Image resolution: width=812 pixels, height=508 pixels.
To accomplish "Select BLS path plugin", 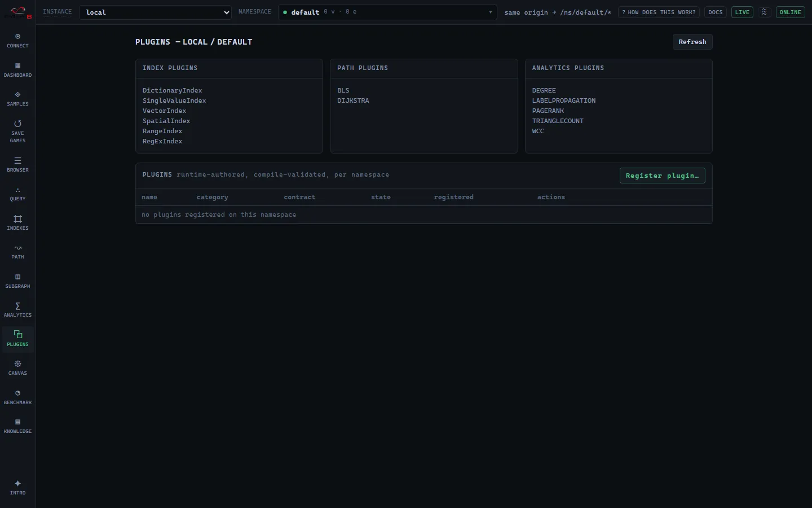I will (x=343, y=90).
